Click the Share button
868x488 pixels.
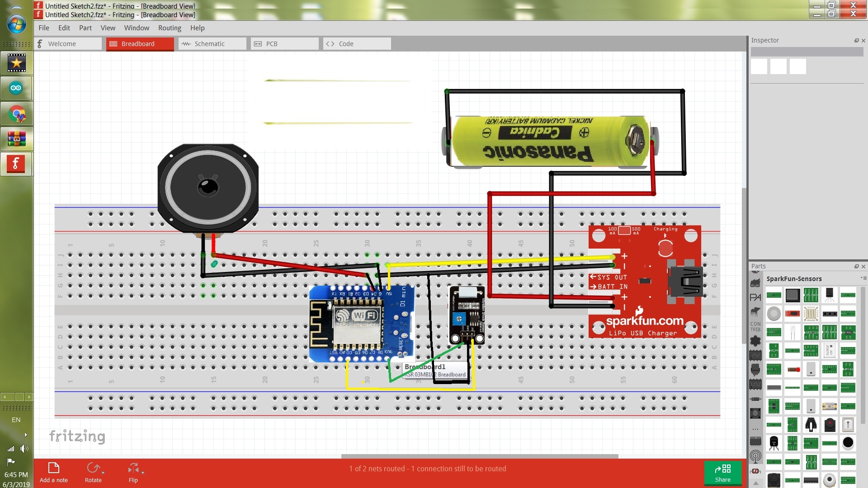722,473
